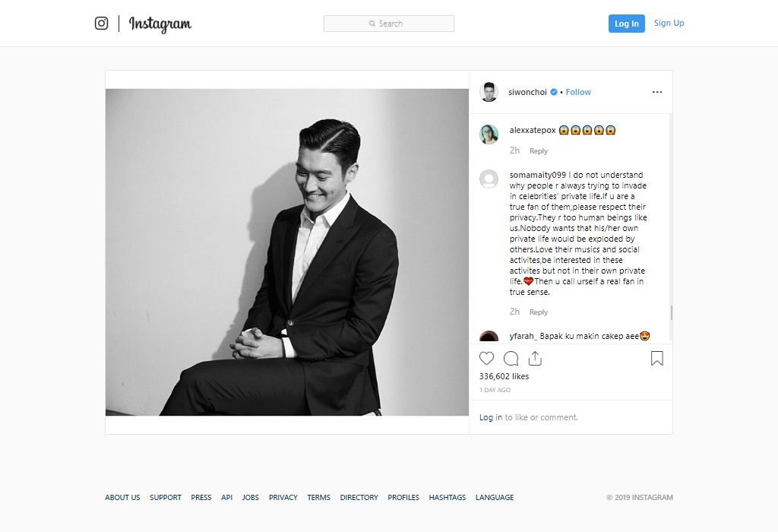Share the post using the share icon
The image size is (778, 532).
[x=535, y=358]
